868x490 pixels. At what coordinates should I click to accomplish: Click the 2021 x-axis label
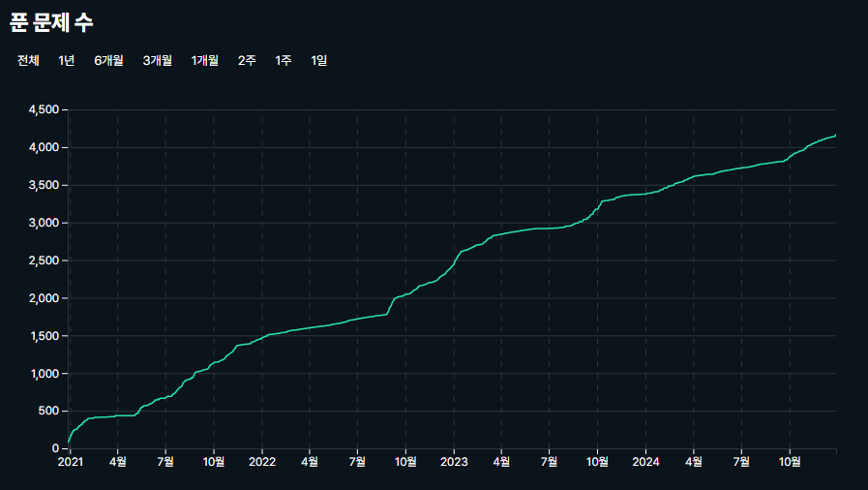tap(71, 462)
